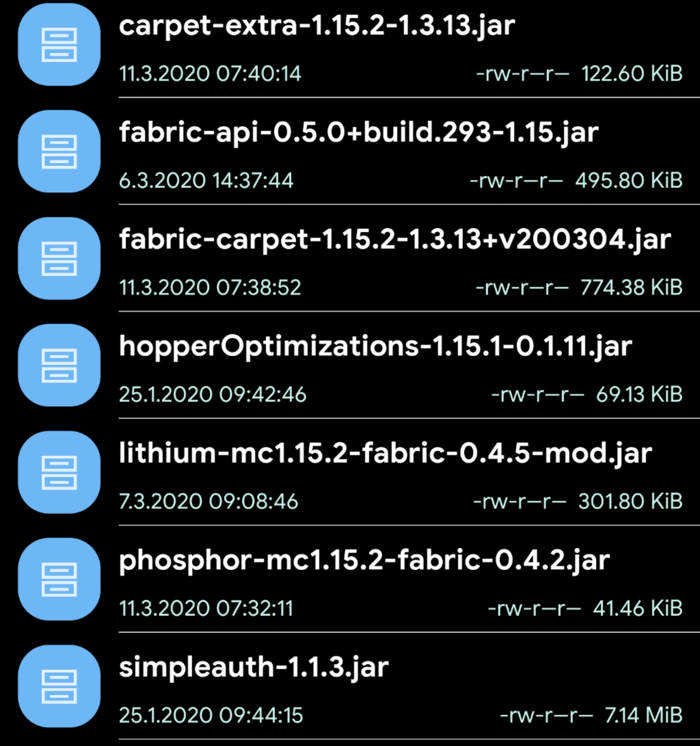The height and width of the screenshot is (746, 700).
Task: Click the date 7.3.2020 09:08:46
Action: coord(209,501)
